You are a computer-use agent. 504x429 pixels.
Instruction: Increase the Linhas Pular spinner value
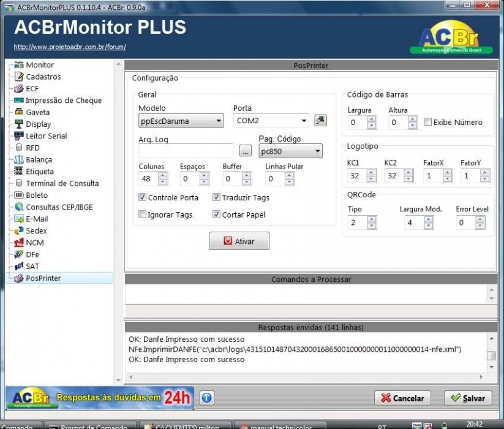click(289, 175)
